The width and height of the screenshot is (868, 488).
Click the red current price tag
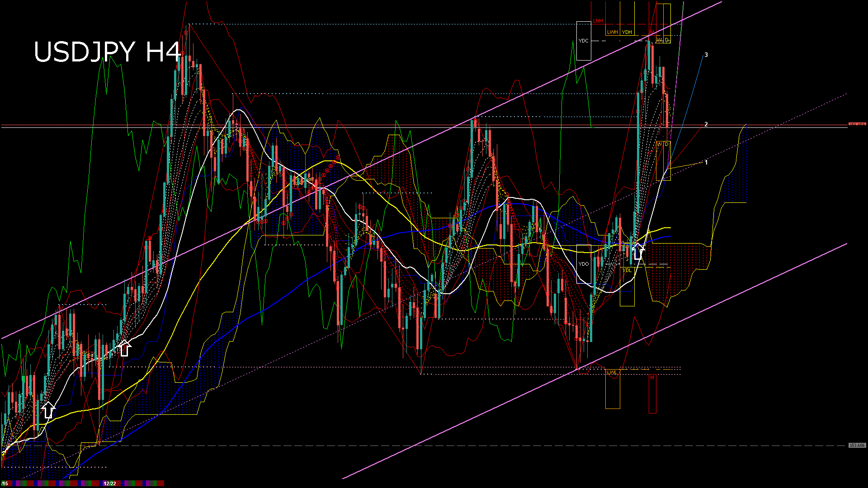[x=857, y=125]
